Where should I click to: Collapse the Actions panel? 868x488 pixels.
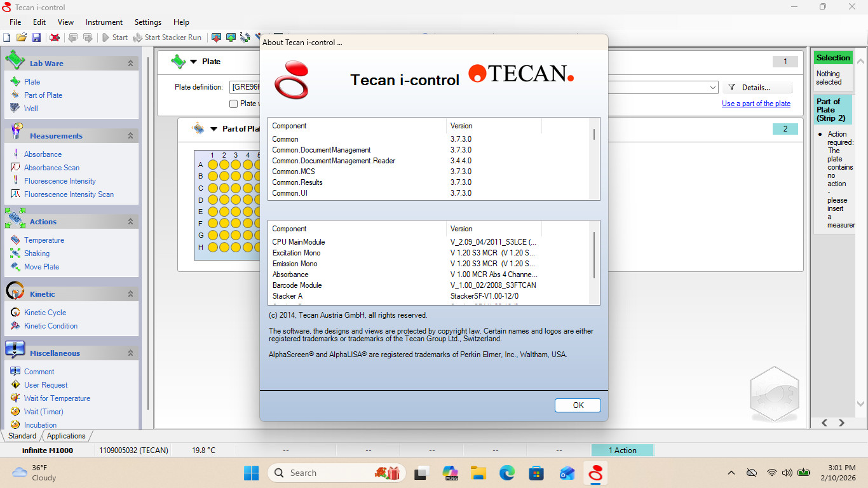click(130, 222)
